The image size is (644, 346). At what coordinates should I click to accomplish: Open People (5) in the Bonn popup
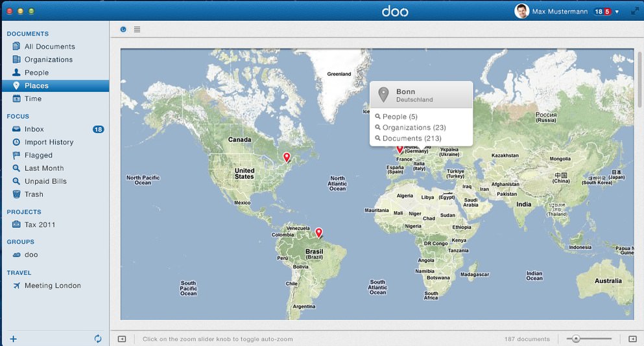[400, 117]
